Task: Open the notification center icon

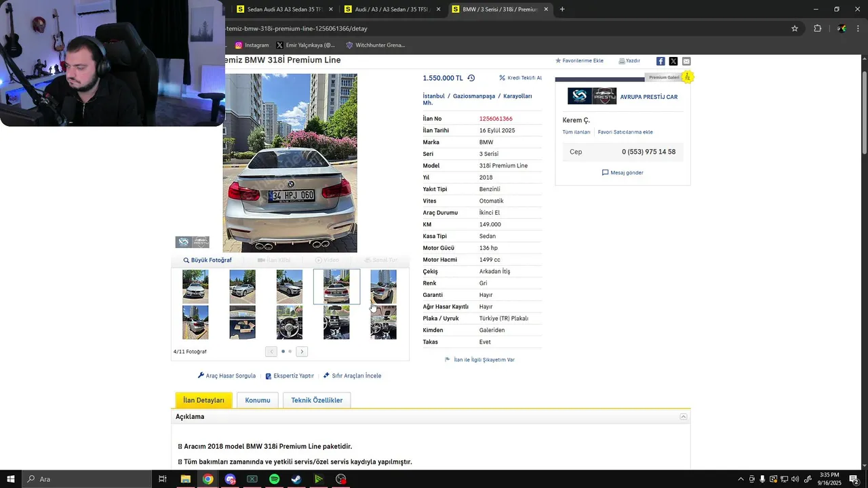Action: tap(854, 479)
